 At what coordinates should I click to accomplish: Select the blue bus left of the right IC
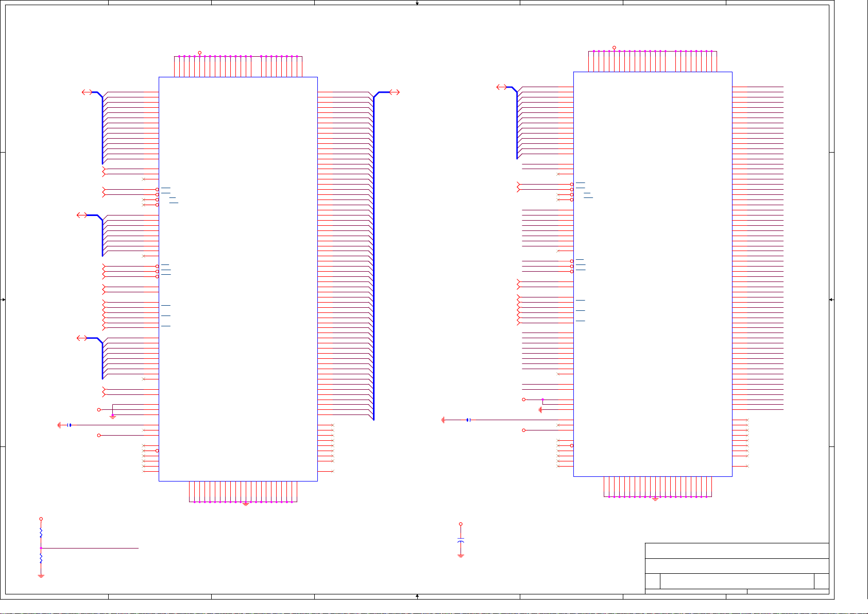click(516, 123)
